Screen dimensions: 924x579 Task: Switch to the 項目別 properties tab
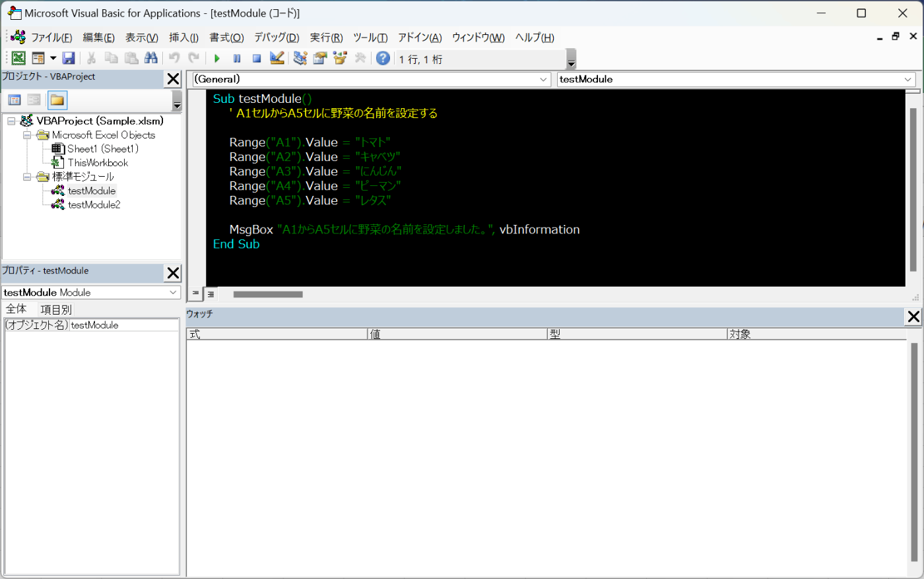[x=56, y=309]
